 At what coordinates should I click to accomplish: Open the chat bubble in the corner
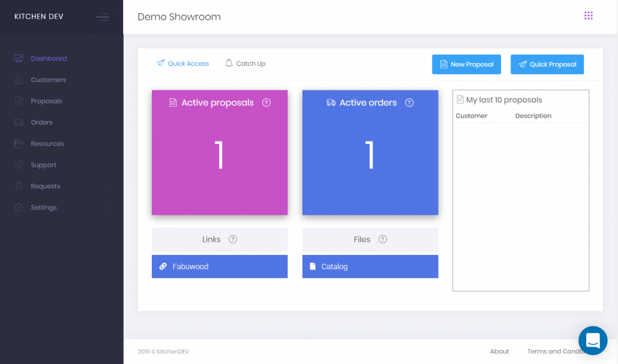593,341
